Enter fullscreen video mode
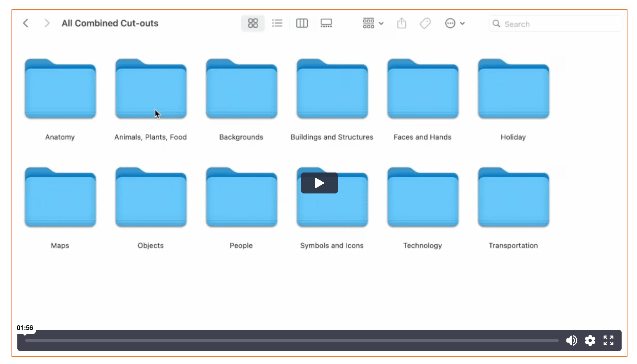This screenshot has height=364, width=637. [x=608, y=340]
